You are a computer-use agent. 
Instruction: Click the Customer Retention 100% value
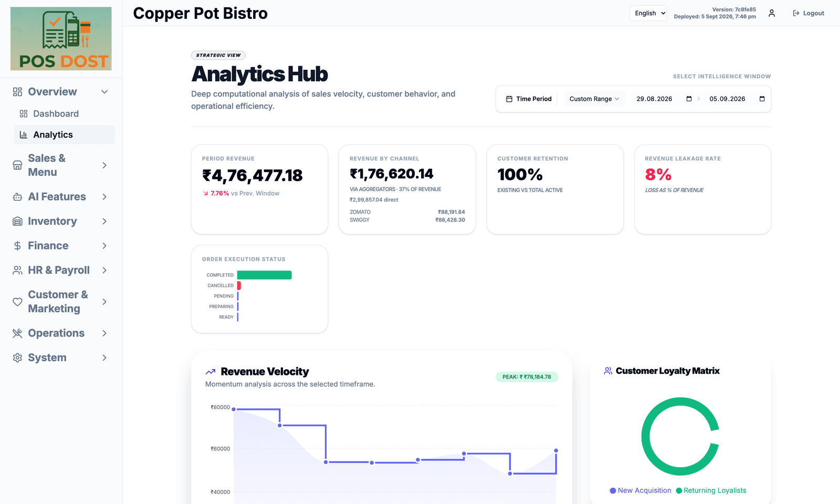520,174
